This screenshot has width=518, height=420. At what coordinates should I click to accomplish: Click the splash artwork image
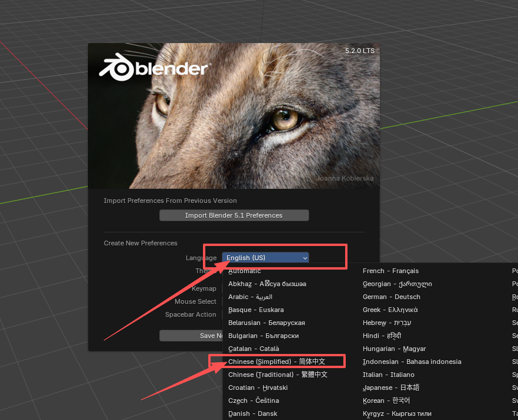click(x=234, y=116)
